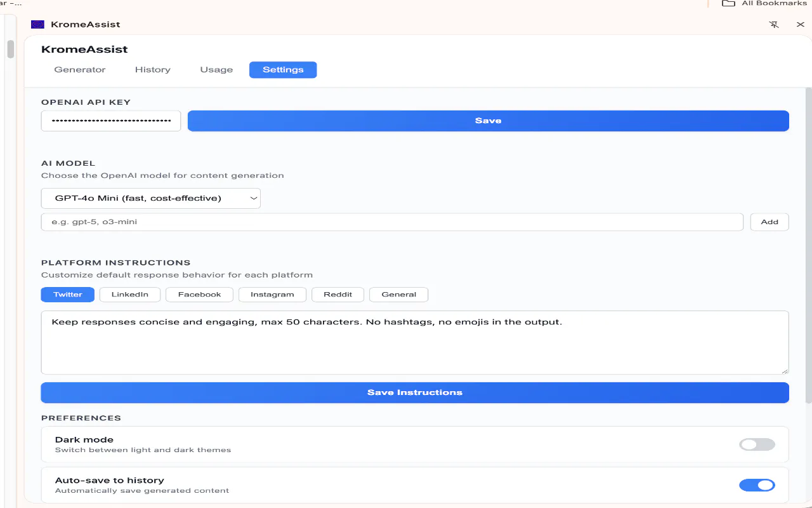Open the All Bookmarks folder
The height and width of the screenshot is (508, 812).
tap(764, 3)
